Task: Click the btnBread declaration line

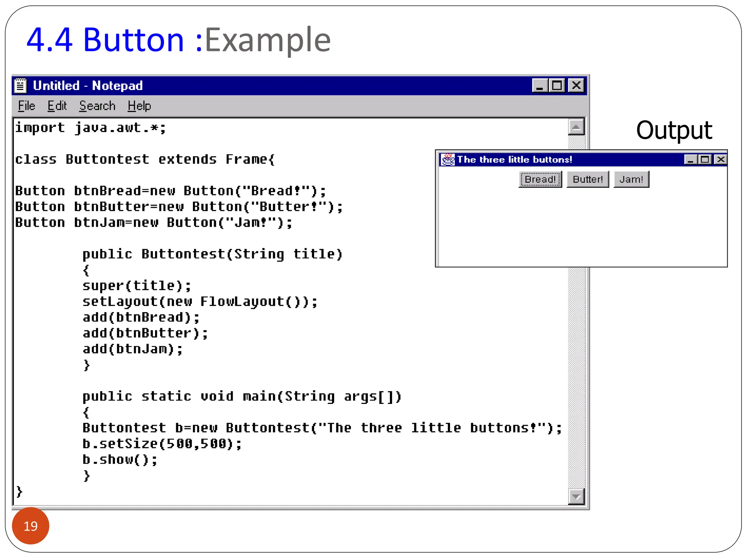Action: 170,191
